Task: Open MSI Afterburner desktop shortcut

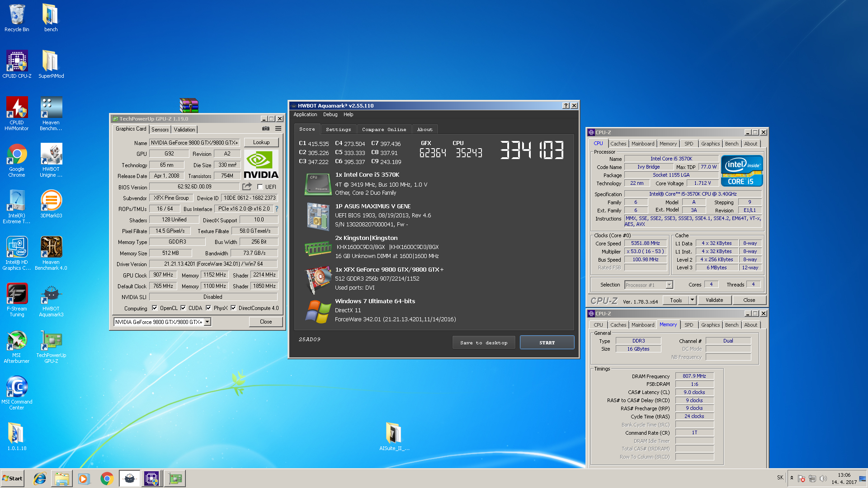Action: coord(17,346)
